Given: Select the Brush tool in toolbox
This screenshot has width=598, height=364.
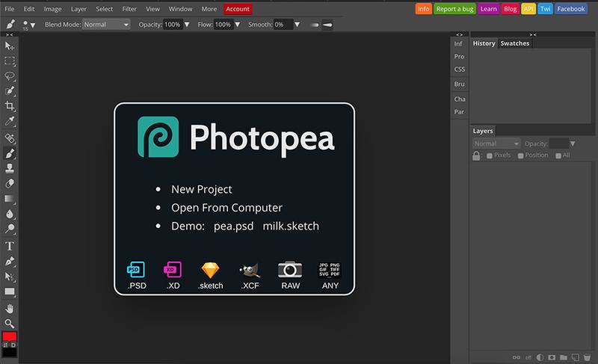Looking at the screenshot, I should point(10,154).
